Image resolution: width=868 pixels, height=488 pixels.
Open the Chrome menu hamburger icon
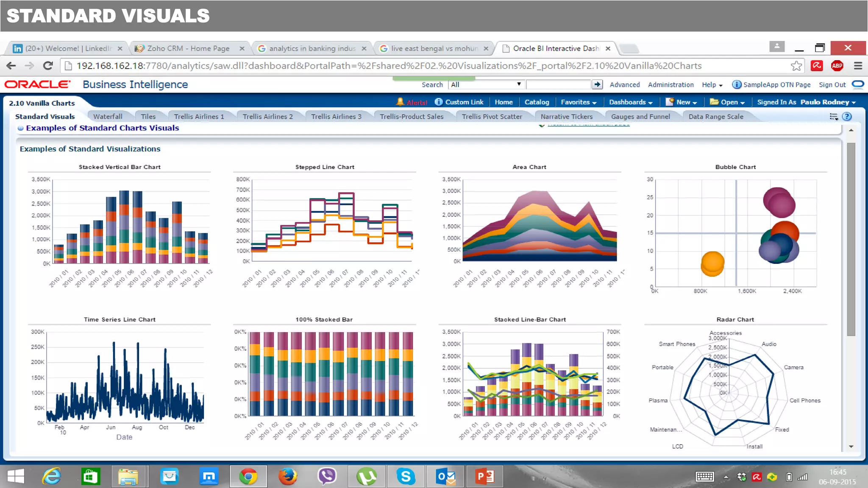coord(858,66)
